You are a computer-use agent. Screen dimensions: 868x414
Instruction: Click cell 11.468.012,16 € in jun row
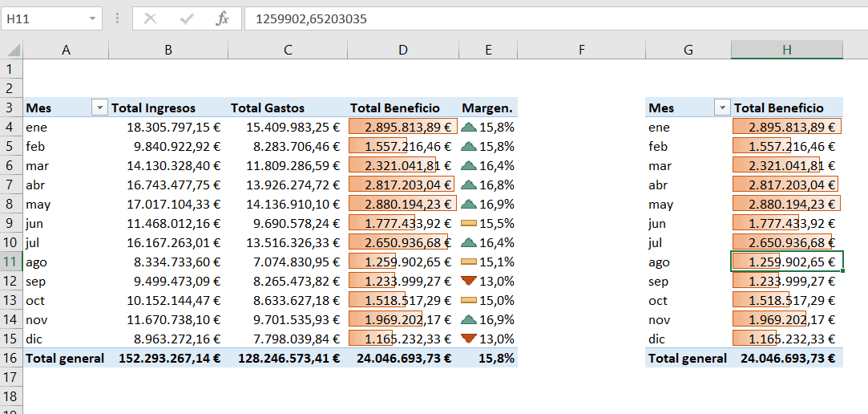point(168,223)
